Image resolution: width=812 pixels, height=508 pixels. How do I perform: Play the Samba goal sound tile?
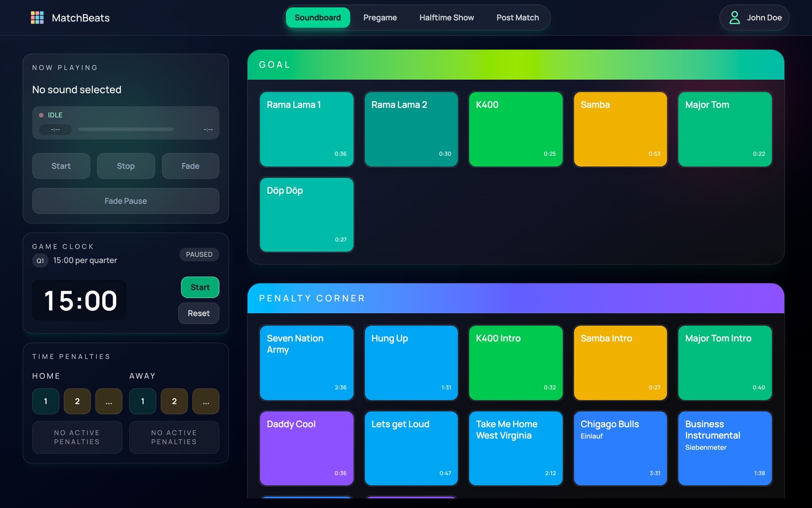point(620,129)
